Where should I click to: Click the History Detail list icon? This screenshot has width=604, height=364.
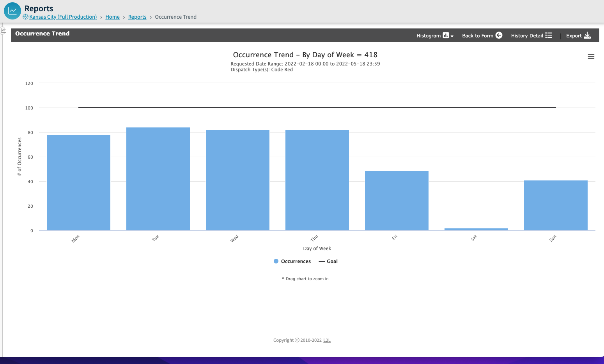tap(549, 35)
